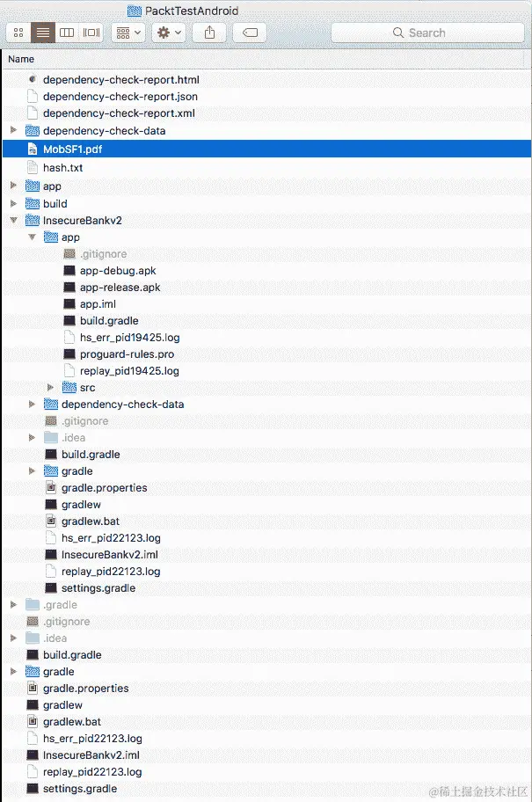Click the Share toolbar button
Viewport: 532px width, 802px height.
(x=210, y=33)
